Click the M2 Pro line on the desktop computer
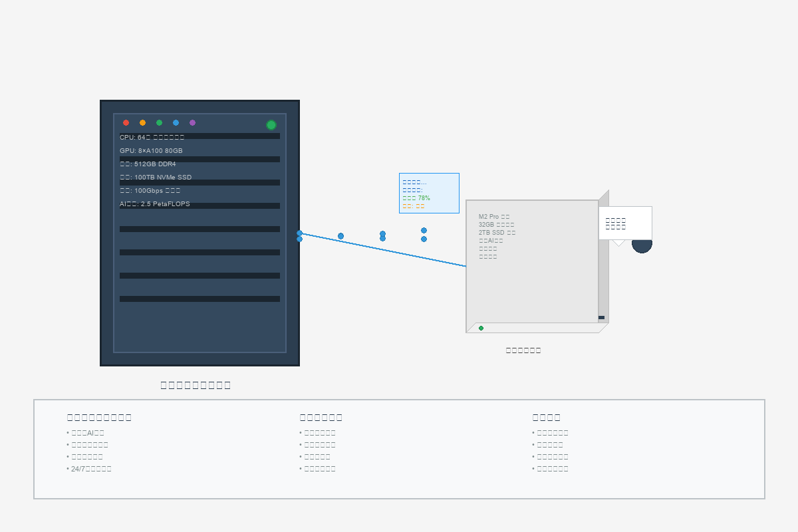The width and height of the screenshot is (798, 532). pyautogui.click(x=493, y=217)
